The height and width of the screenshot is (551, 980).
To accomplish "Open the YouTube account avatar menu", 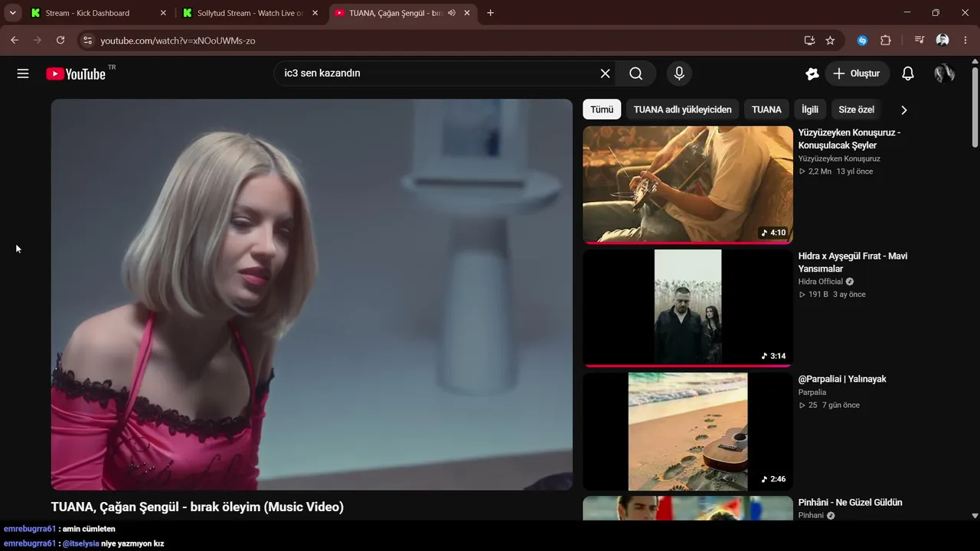I will tap(944, 73).
